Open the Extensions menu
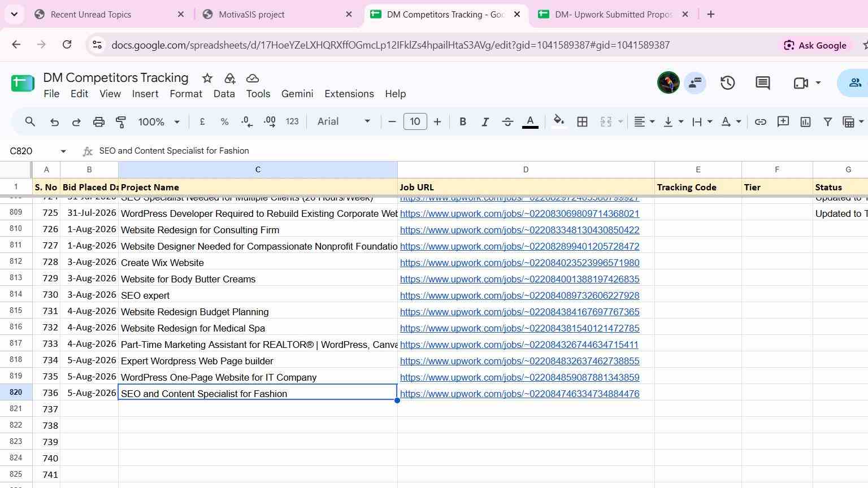Screen dimensions: 868x488 349,94
